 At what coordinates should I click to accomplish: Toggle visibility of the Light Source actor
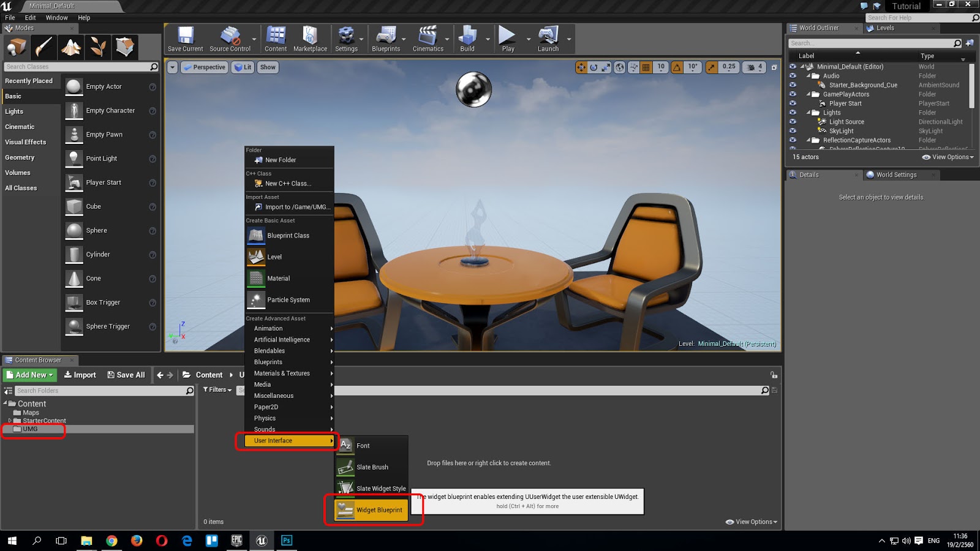793,121
